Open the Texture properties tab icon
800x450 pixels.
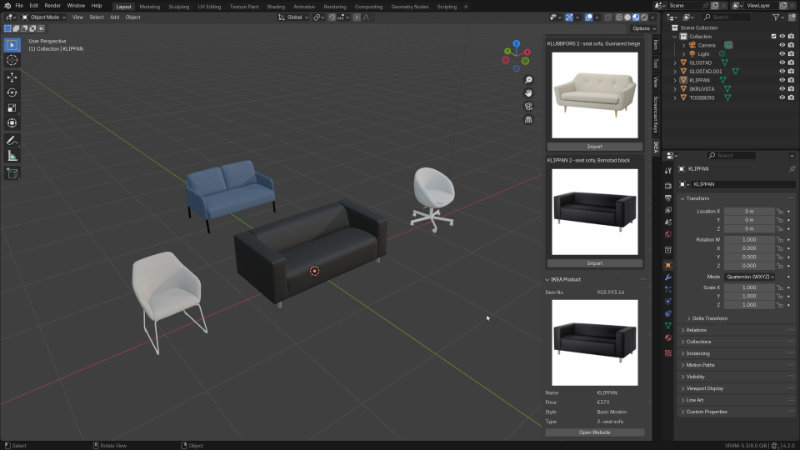[x=668, y=353]
